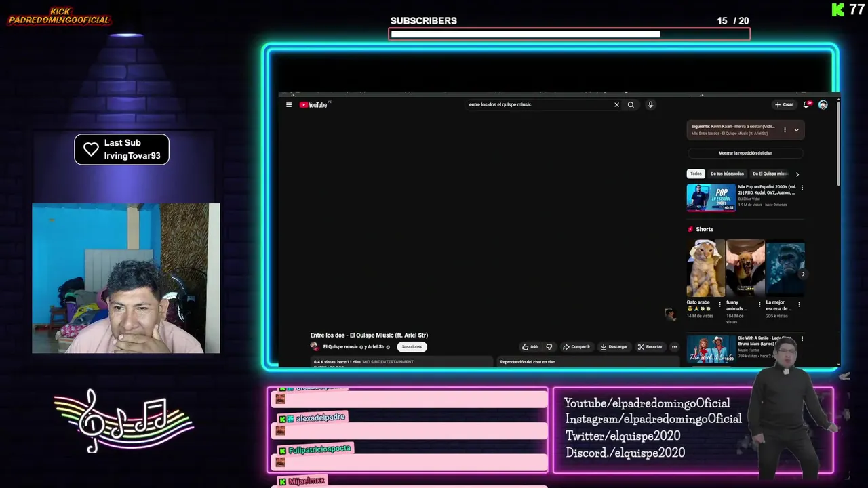Click the Descargar download button
The image size is (868, 488).
click(x=614, y=346)
